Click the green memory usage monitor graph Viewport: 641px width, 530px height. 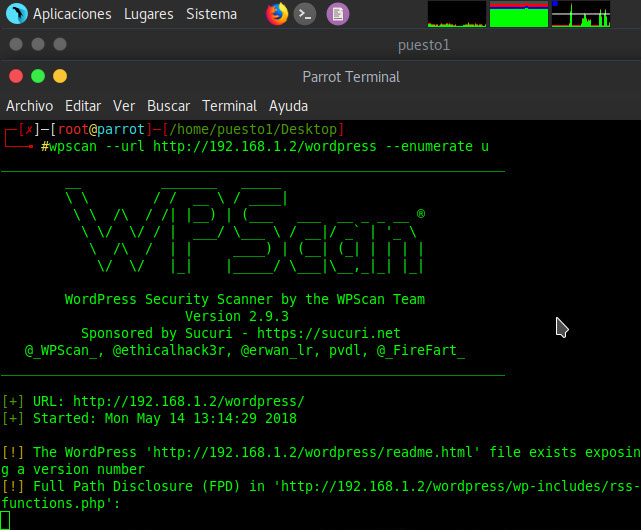pos(518,14)
